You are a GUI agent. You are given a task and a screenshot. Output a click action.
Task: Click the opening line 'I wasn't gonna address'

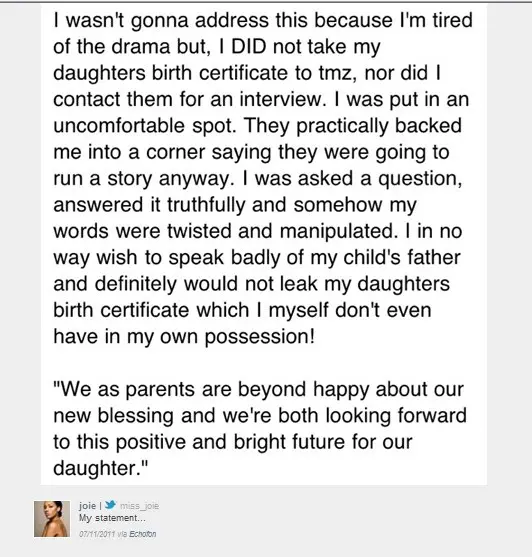(x=161, y=20)
